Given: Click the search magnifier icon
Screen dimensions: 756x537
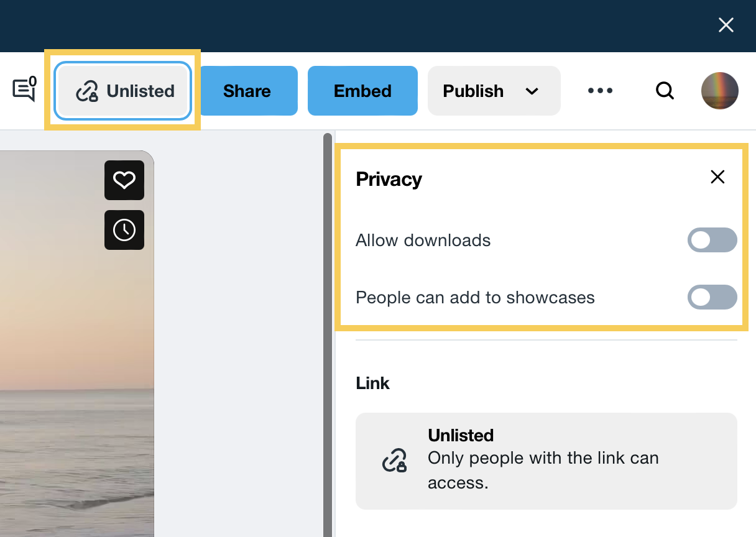Looking at the screenshot, I should (x=665, y=91).
